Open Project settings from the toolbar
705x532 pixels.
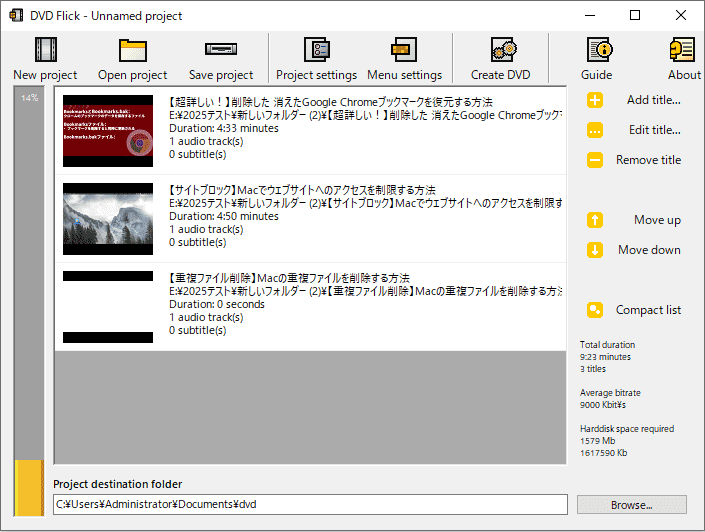click(x=316, y=50)
